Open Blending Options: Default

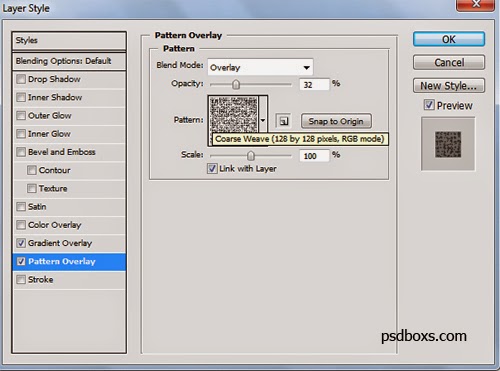tap(69, 61)
